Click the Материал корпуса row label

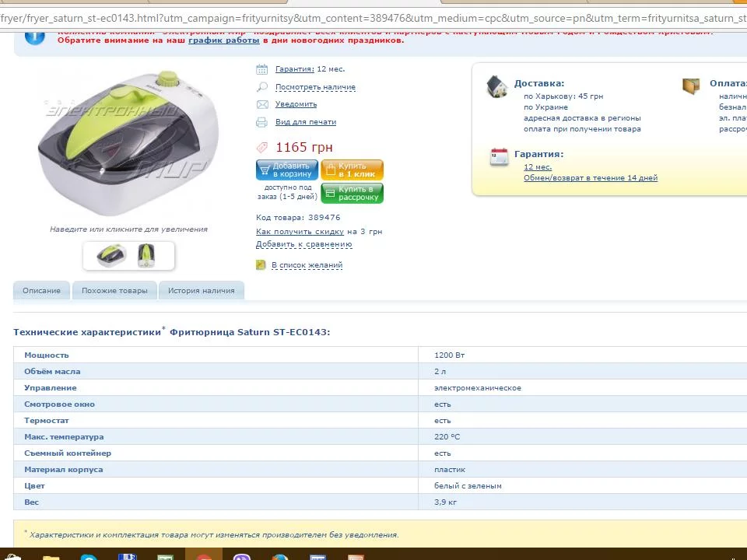[63, 470]
